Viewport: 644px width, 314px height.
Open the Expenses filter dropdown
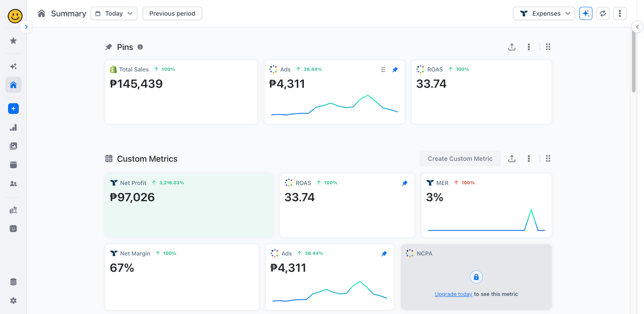click(544, 13)
